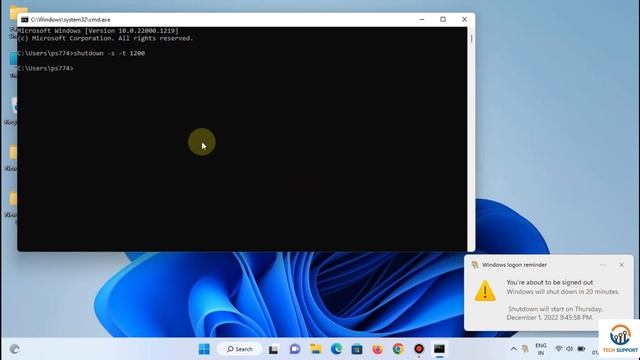The height and width of the screenshot is (360, 640).
Task: Click the volume speaker tray icon
Action: (x=569, y=349)
